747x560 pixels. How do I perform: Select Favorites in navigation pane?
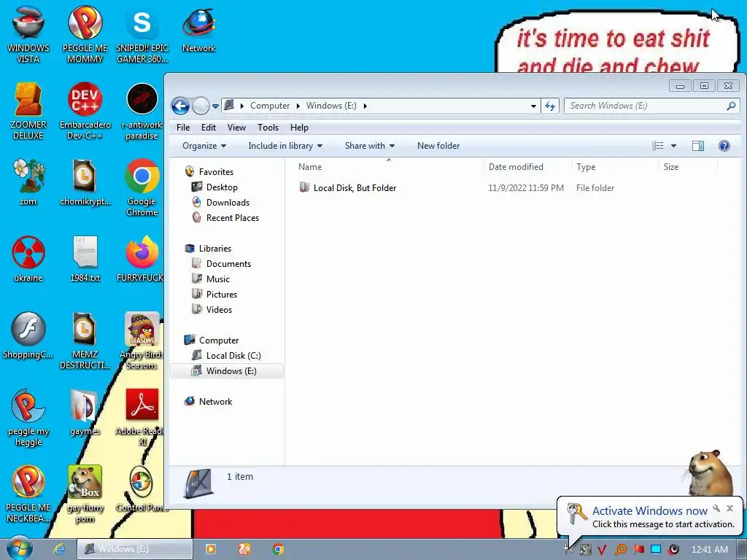click(216, 172)
